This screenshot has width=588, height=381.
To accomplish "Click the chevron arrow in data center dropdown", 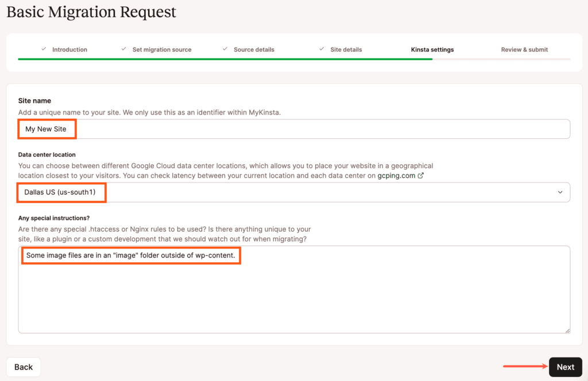I will coord(560,192).
